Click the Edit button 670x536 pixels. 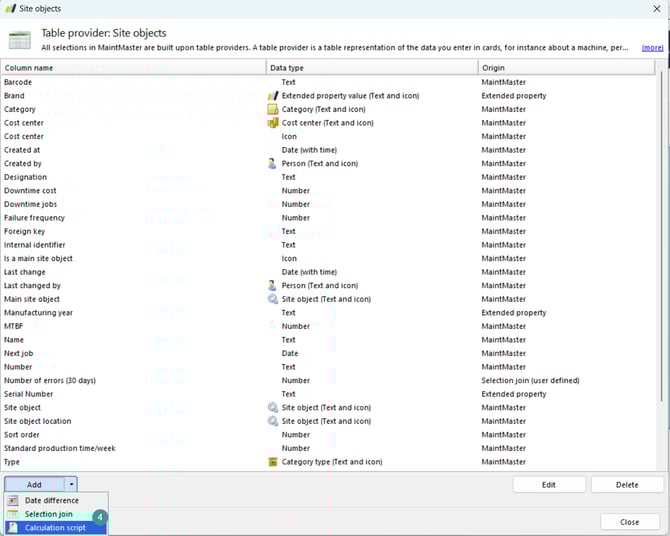549,484
